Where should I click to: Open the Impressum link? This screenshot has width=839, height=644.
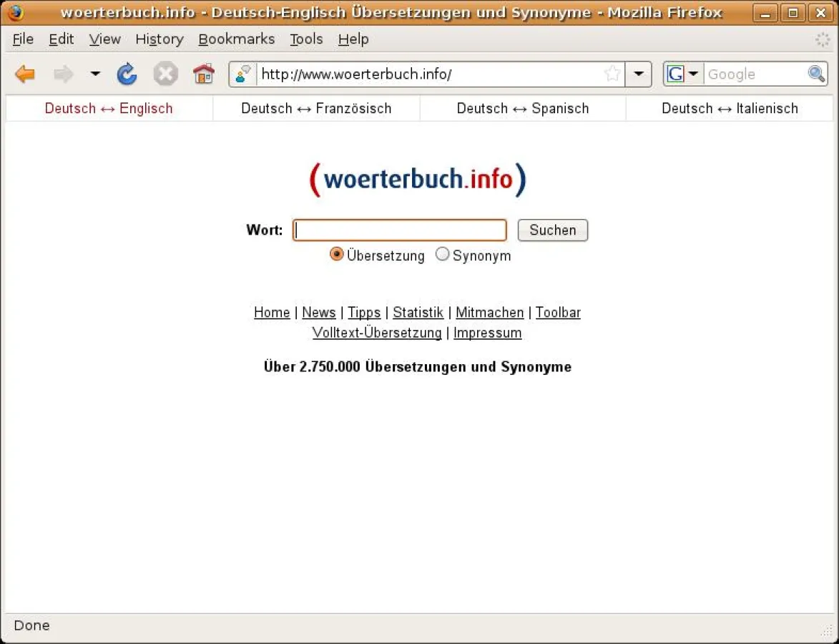point(487,333)
